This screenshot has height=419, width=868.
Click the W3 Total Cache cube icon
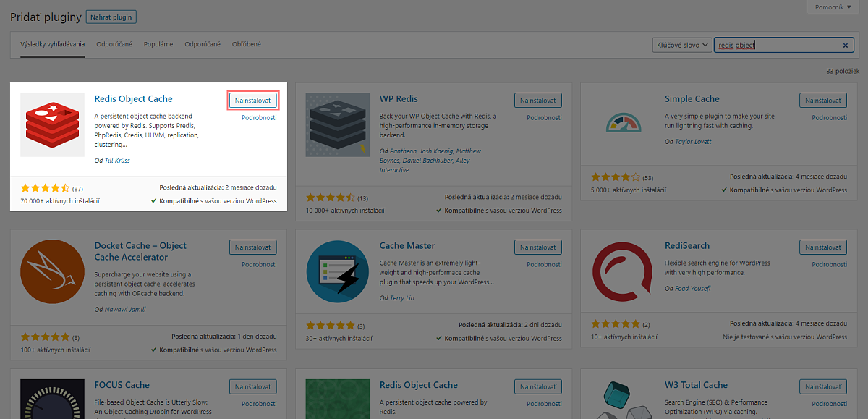coord(623,399)
